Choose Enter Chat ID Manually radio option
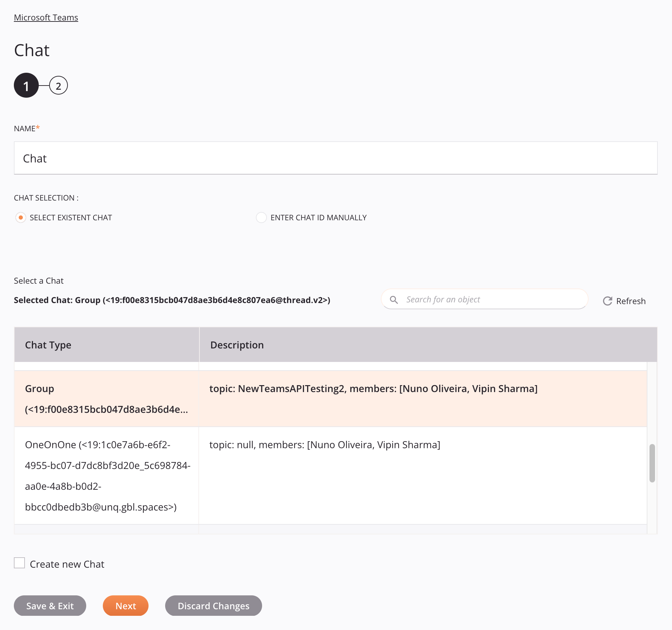The width and height of the screenshot is (672, 630). [261, 218]
